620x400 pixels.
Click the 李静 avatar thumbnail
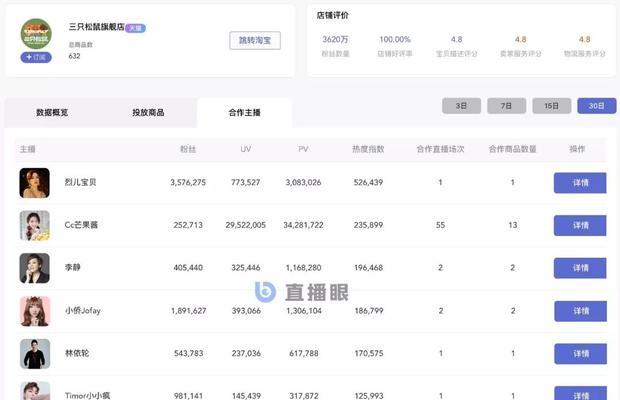coord(34,268)
